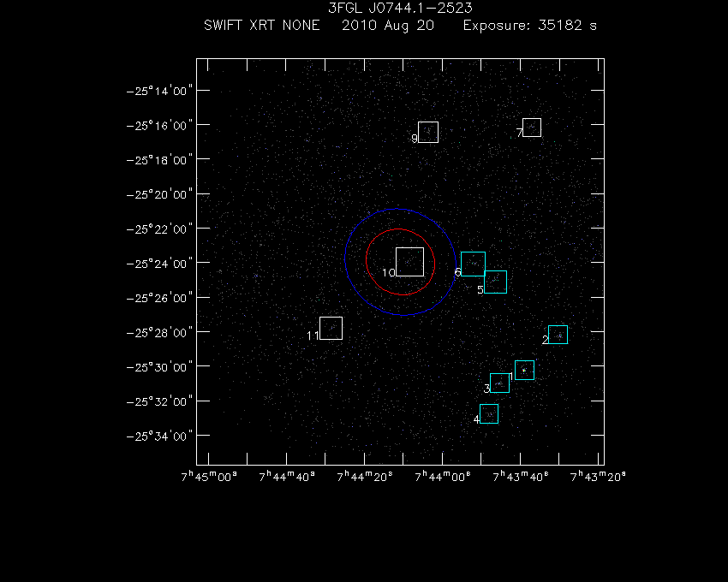The width and height of the screenshot is (728, 582).
Task: Click the right ascension label 7h45m00s
Action: pyautogui.click(x=209, y=477)
